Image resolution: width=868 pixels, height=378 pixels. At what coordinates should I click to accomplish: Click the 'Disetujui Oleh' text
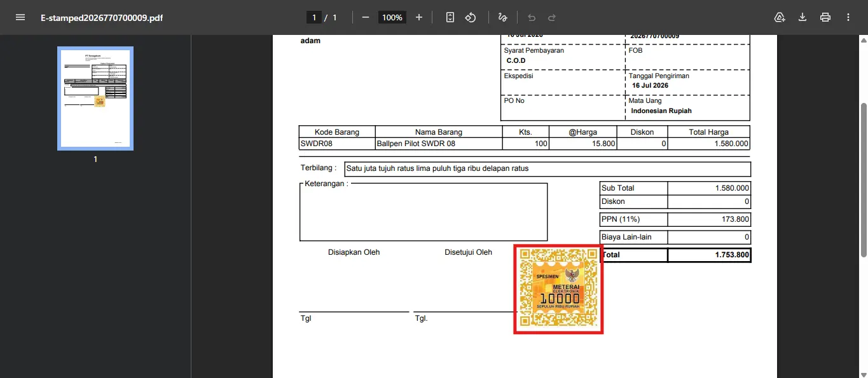[x=469, y=252]
